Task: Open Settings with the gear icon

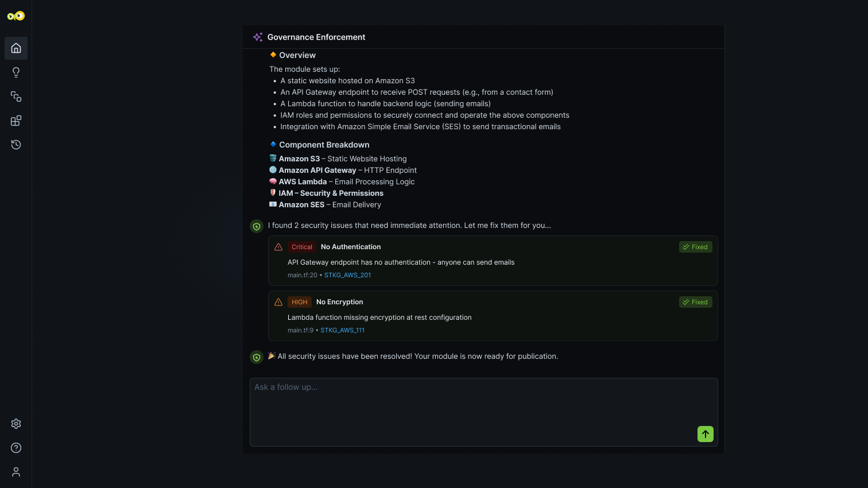Action: tap(15, 424)
